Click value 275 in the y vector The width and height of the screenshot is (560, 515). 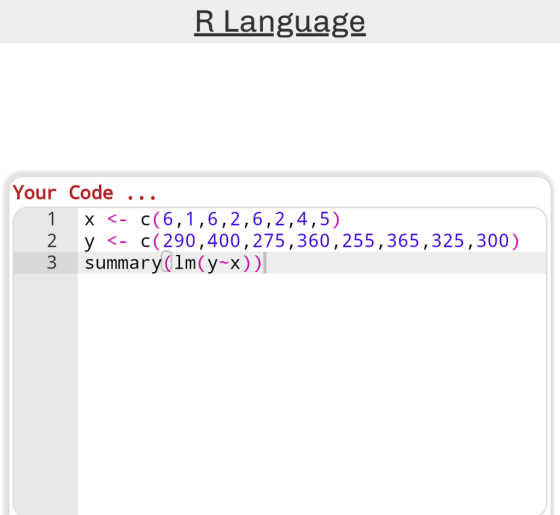coord(269,241)
